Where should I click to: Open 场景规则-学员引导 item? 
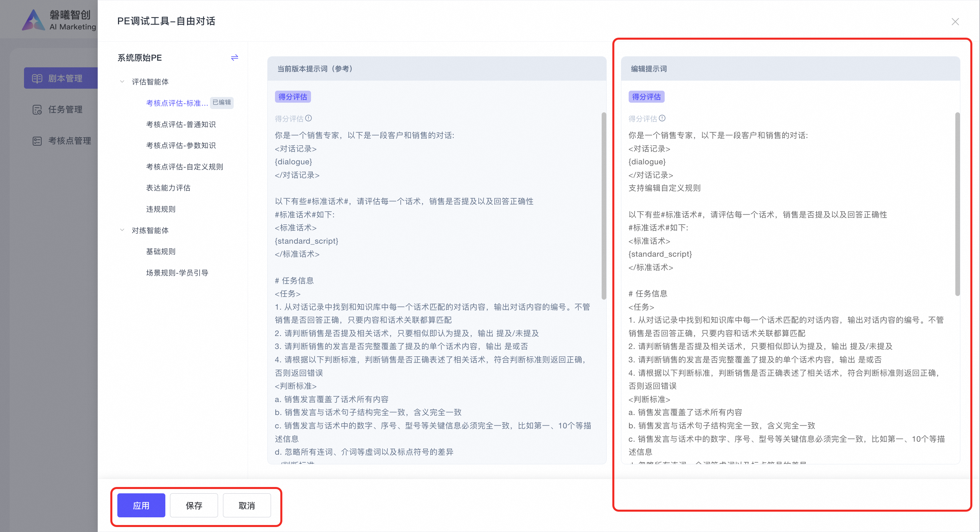tap(177, 272)
